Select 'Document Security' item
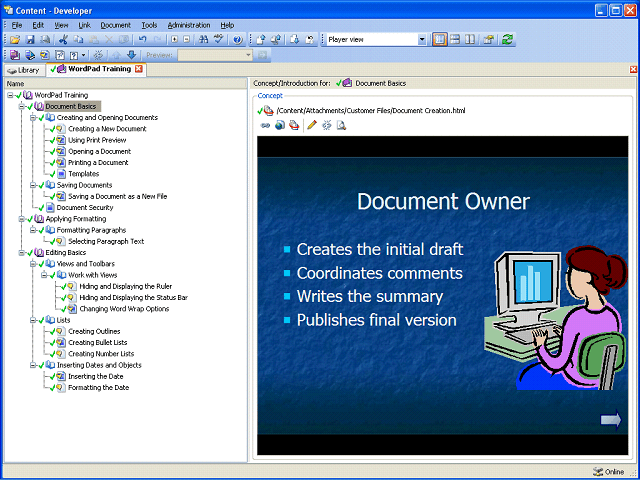Viewport: 640px width, 480px height. pyautogui.click(x=85, y=208)
